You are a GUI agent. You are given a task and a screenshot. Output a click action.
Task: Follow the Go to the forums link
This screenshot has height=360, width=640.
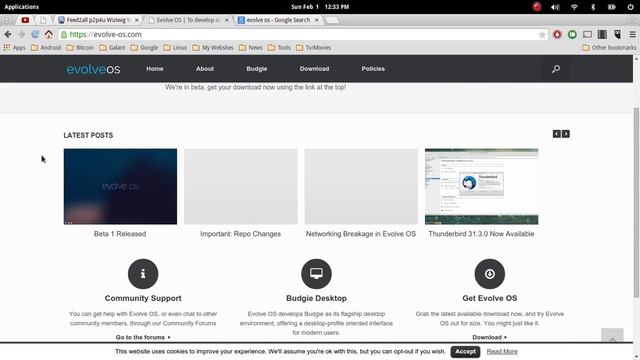coord(143,337)
